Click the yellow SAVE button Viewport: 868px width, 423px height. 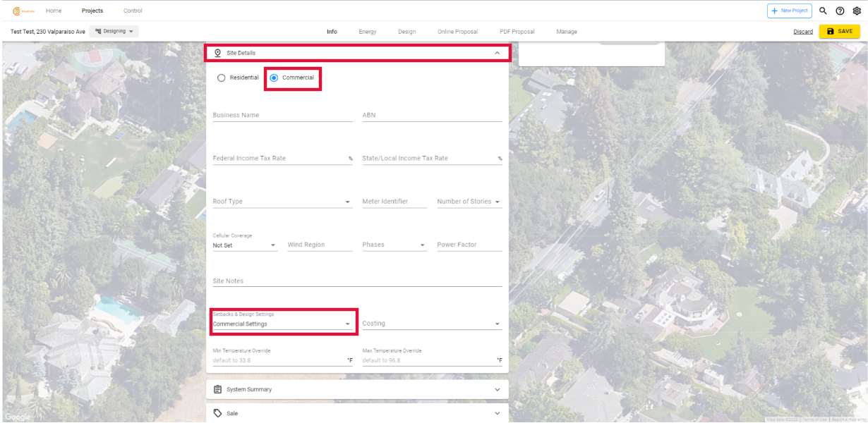(x=840, y=32)
